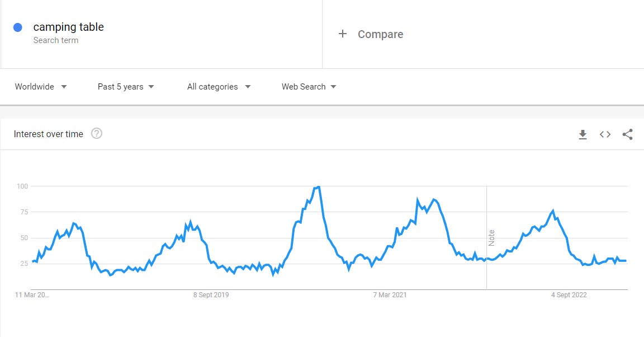Click the share icon

[x=627, y=134]
